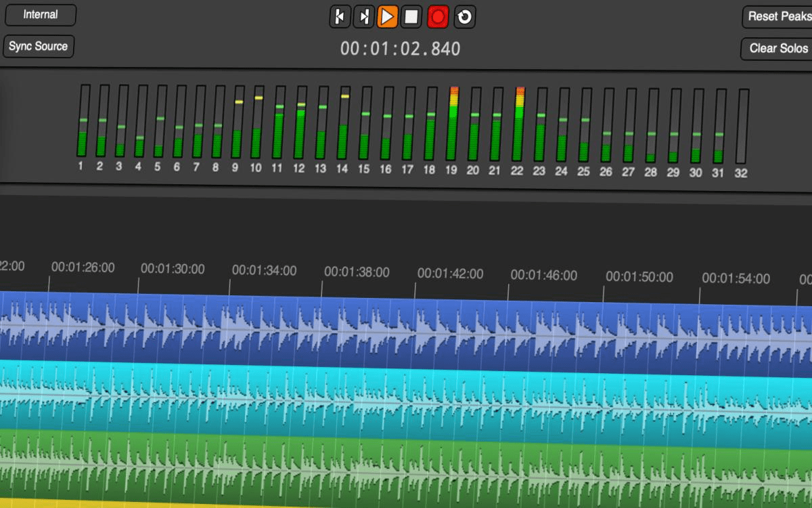Viewport: 812px width, 508px height.
Task: Click the channel 18 level meter
Action: coord(430,123)
